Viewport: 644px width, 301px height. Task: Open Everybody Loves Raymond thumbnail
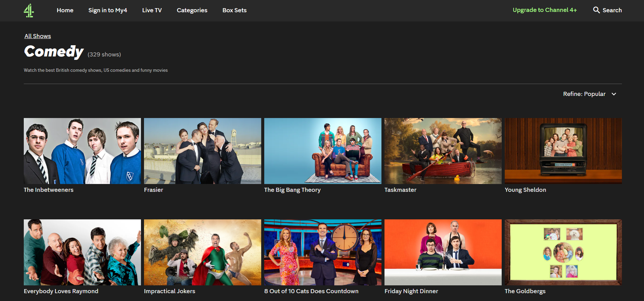point(82,252)
